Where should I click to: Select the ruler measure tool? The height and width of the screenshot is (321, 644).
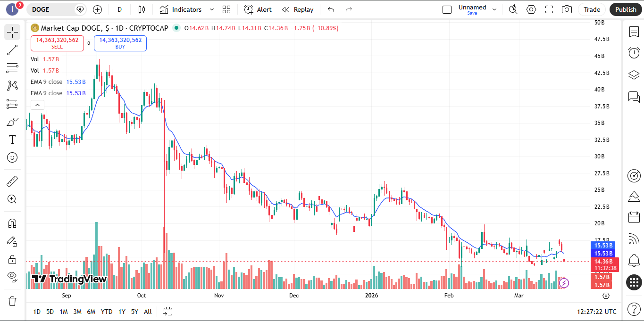coord(12,181)
